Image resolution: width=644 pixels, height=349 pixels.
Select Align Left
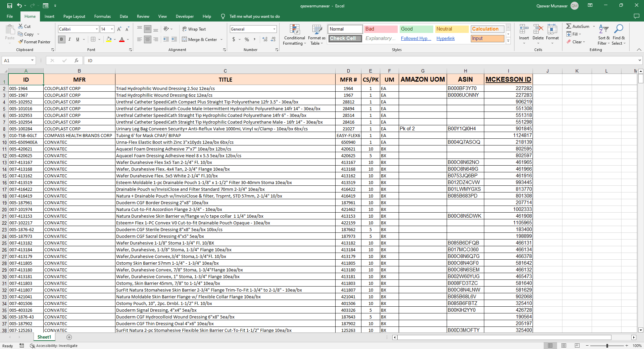[140, 39]
